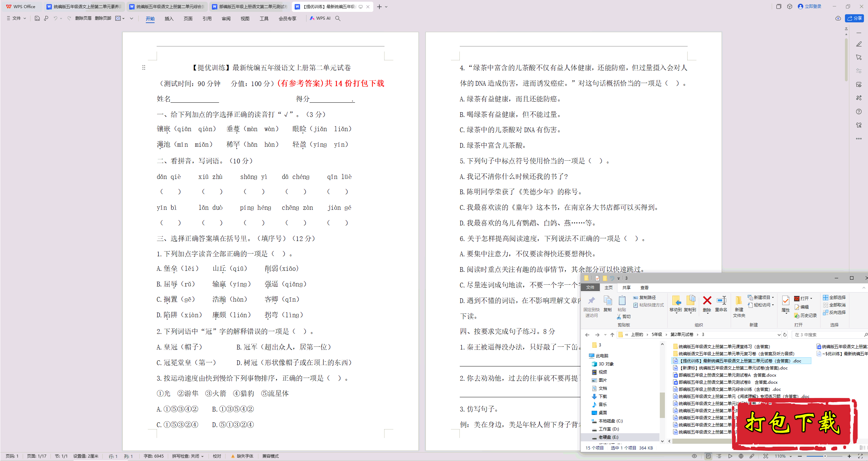Enter full screen via status bar icon

860,456
